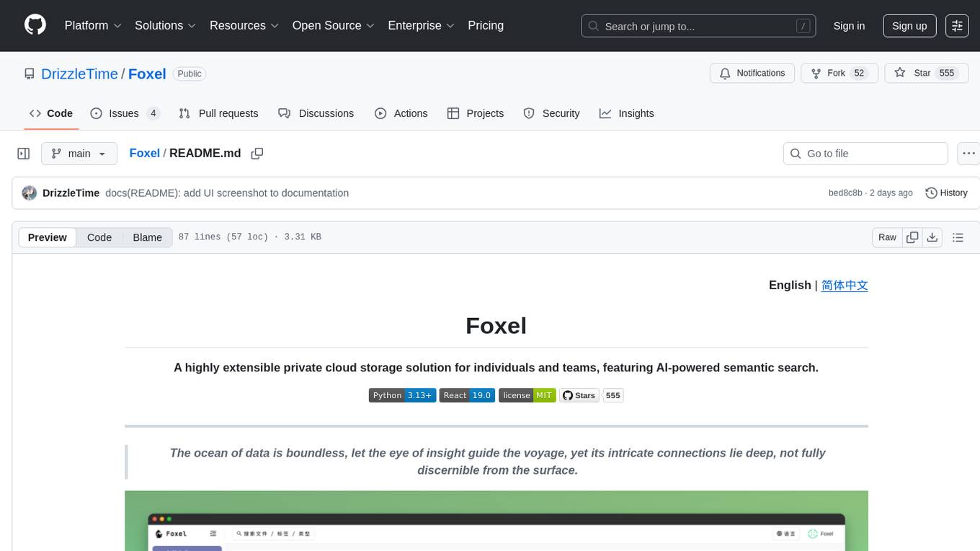980x551 pixels.
Task: Click the DrizzleTime commit author name
Action: [x=71, y=193]
